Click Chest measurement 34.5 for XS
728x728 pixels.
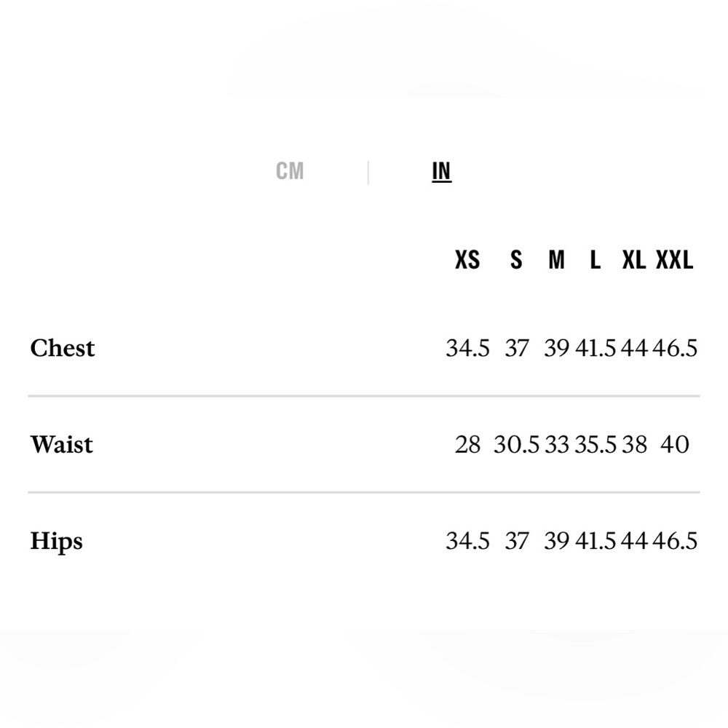coord(467,349)
